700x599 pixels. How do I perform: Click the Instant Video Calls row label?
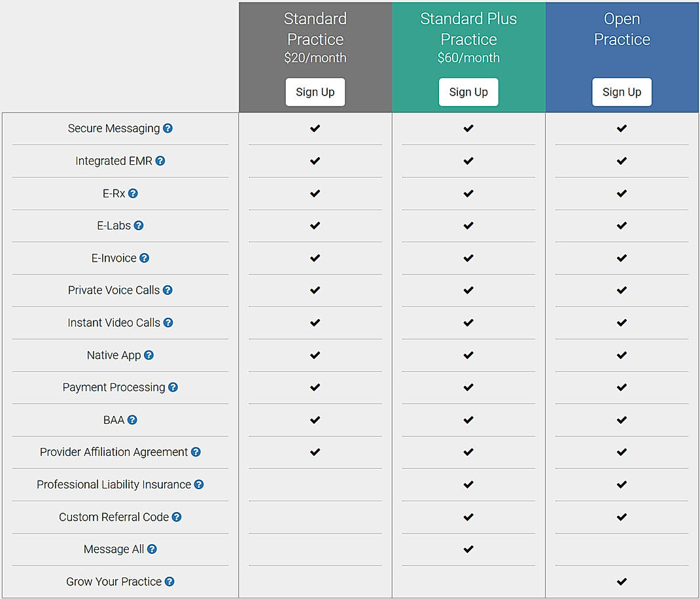[115, 322]
